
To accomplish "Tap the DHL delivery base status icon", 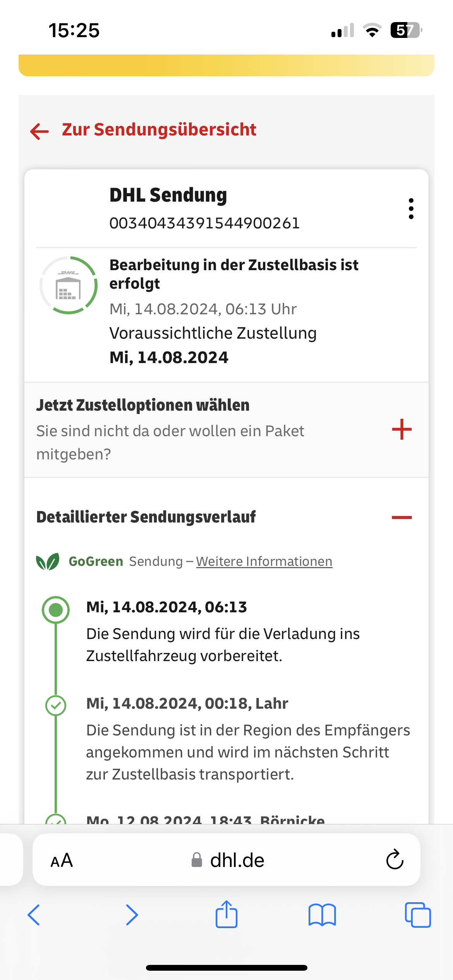I will (69, 285).
